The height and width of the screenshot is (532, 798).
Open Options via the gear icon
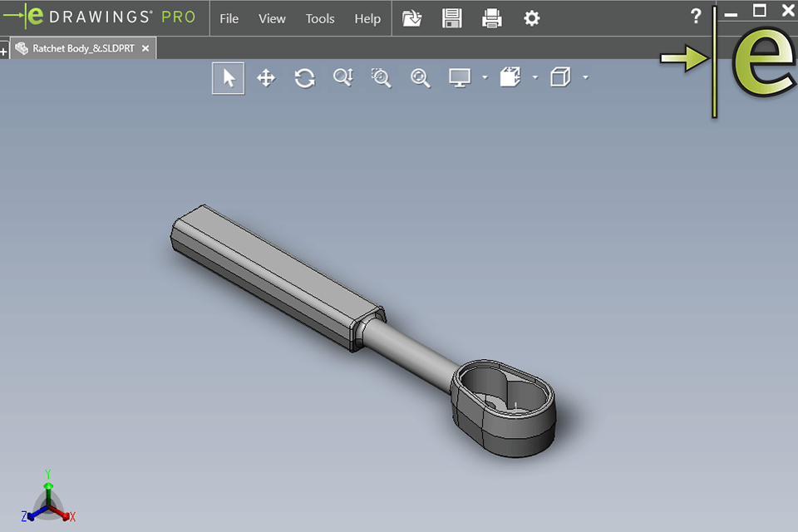[532, 18]
